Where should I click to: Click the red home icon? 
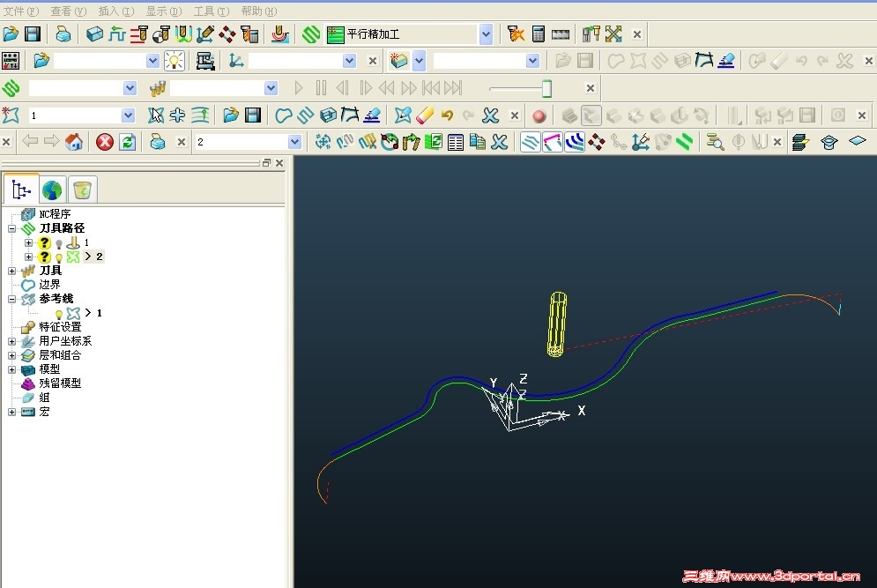[73, 142]
